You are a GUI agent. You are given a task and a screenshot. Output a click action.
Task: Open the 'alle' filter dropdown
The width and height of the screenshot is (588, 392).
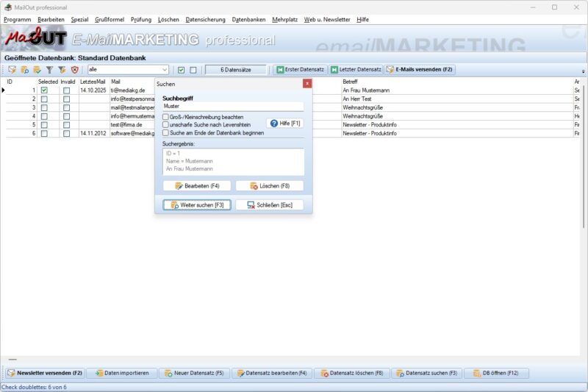pyautogui.click(x=164, y=70)
